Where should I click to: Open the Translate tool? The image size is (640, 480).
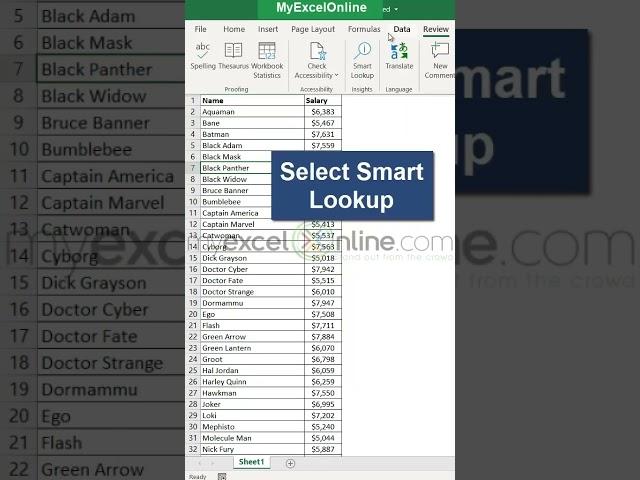[x=399, y=56]
